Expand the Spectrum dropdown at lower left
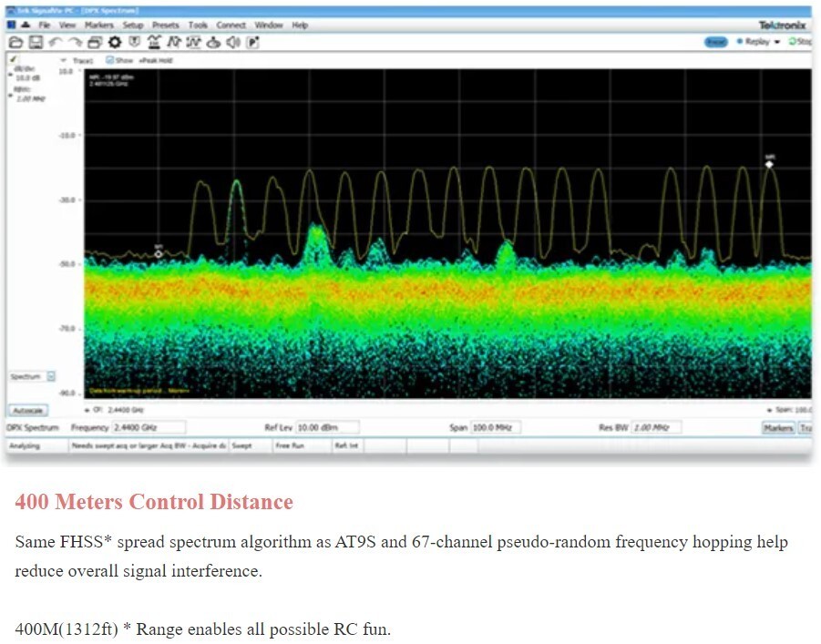 pos(51,376)
